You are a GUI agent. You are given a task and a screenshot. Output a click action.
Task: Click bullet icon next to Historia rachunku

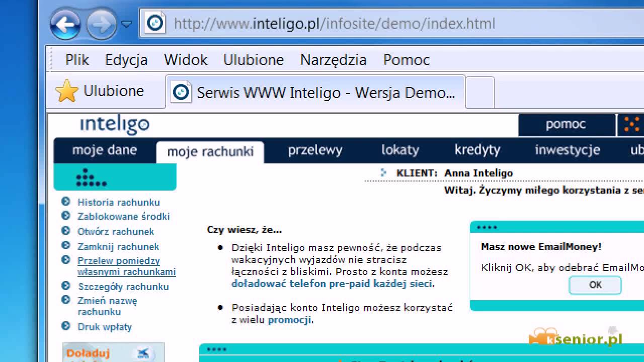(x=65, y=202)
